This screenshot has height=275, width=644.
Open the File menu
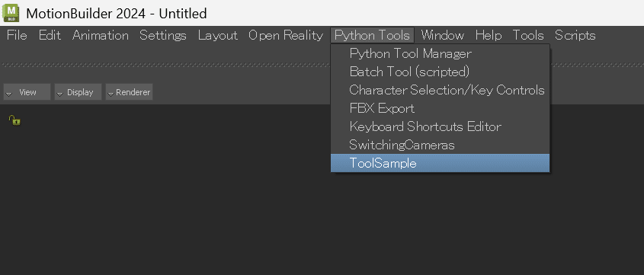17,35
